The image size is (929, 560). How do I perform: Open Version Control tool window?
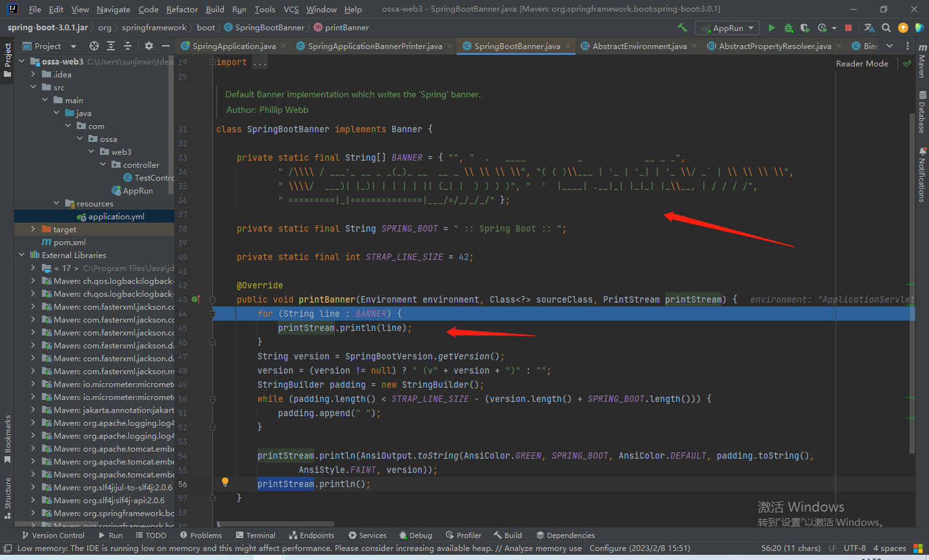click(53, 535)
